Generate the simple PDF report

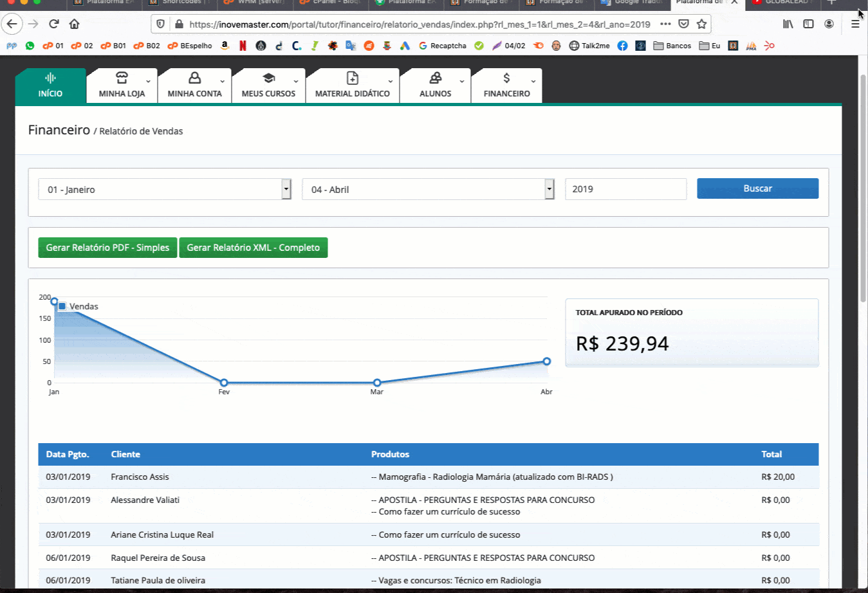click(107, 248)
